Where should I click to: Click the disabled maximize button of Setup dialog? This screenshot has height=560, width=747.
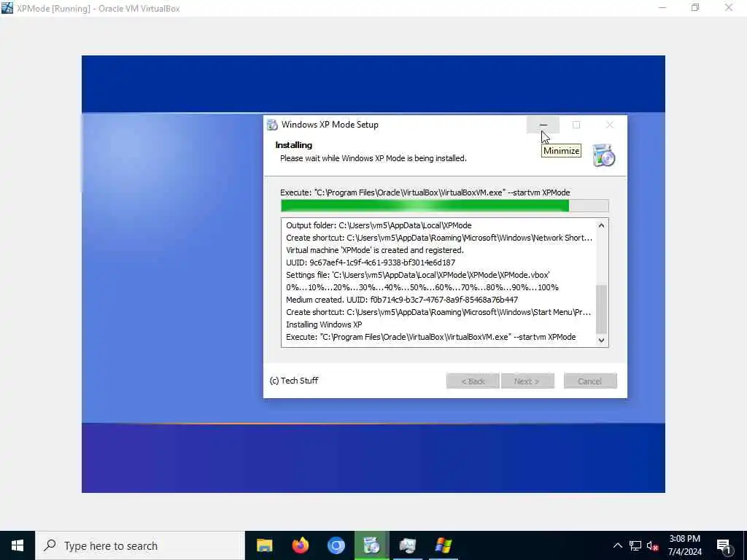point(576,125)
